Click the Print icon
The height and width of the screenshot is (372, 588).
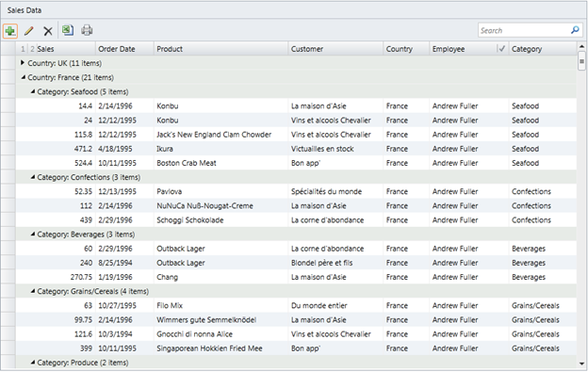(87, 30)
